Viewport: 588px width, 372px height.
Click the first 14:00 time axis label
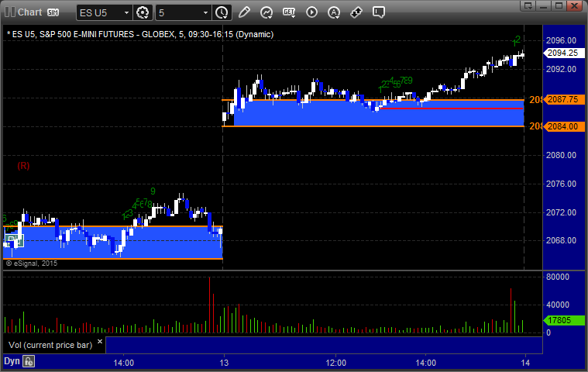coord(124,363)
